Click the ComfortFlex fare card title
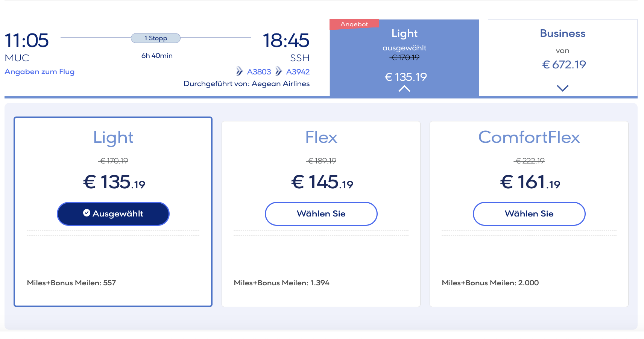The width and height of the screenshot is (644, 339). (529, 138)
